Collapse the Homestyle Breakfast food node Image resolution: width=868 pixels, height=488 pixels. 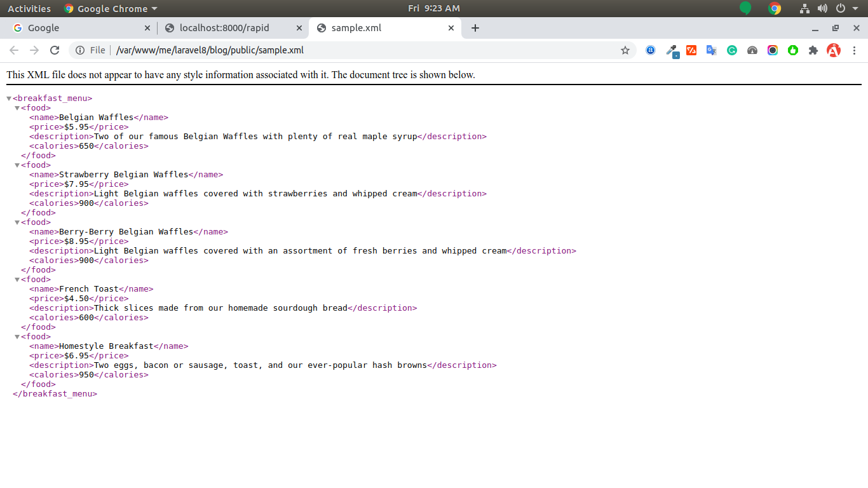point(17,337)
